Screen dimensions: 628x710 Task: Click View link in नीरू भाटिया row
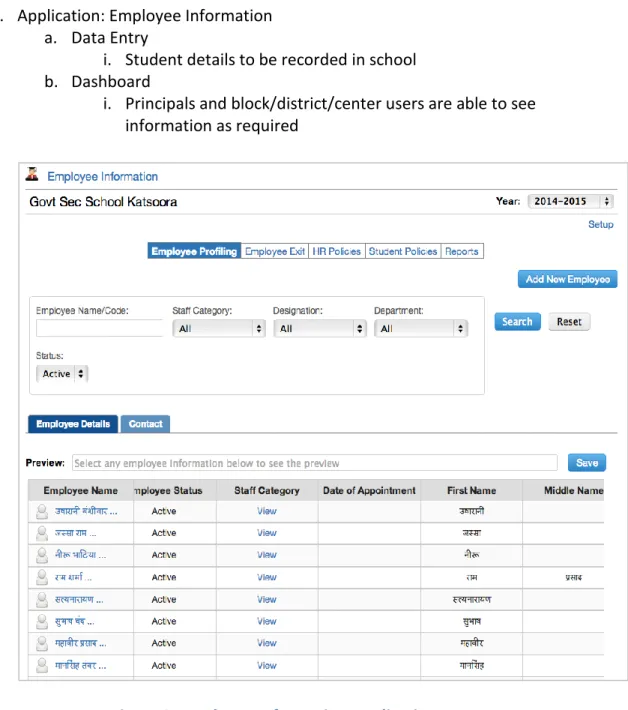click(x=267, y=555)
